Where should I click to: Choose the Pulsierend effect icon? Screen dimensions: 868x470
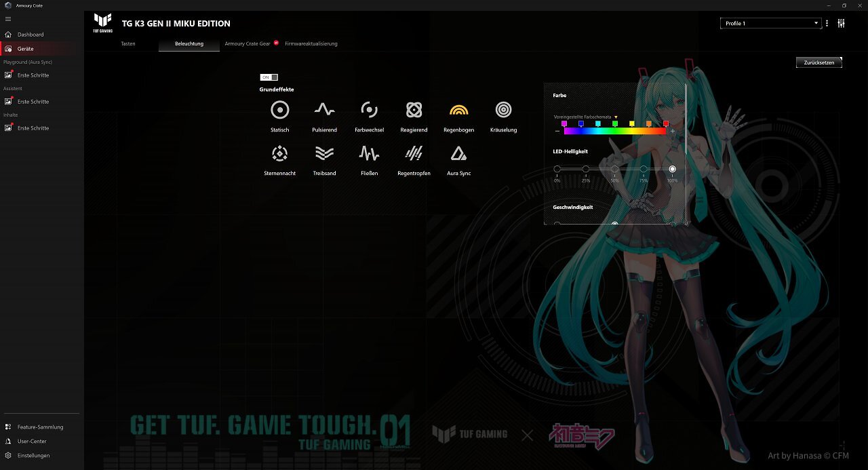point(324,110)
